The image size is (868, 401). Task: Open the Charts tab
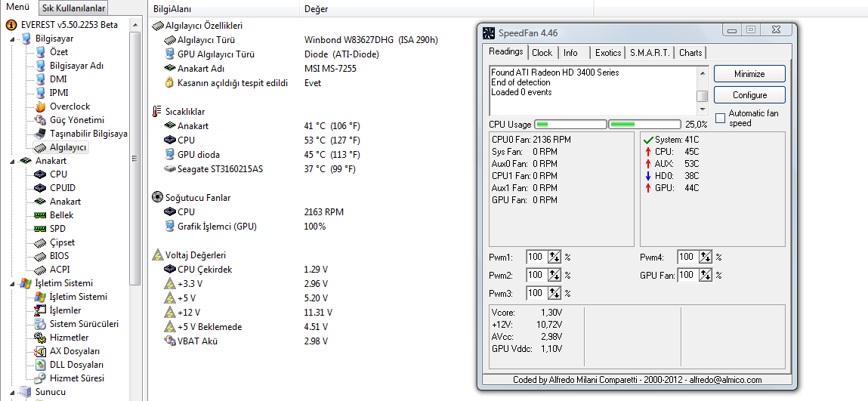pos(690,53)
